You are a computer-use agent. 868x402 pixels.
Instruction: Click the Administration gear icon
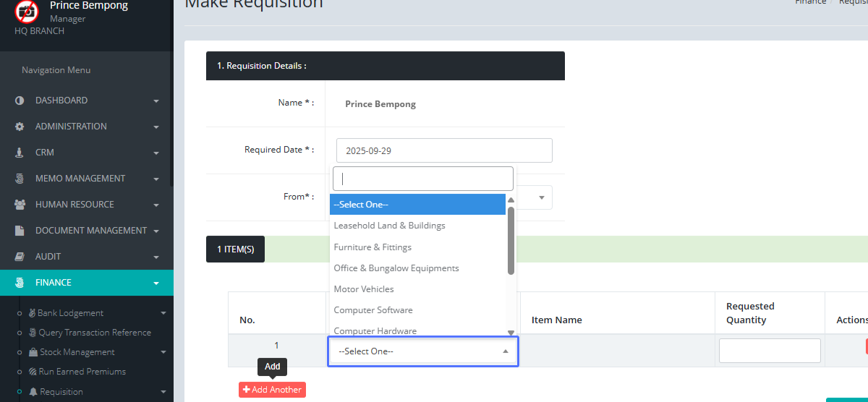point(20,127)
